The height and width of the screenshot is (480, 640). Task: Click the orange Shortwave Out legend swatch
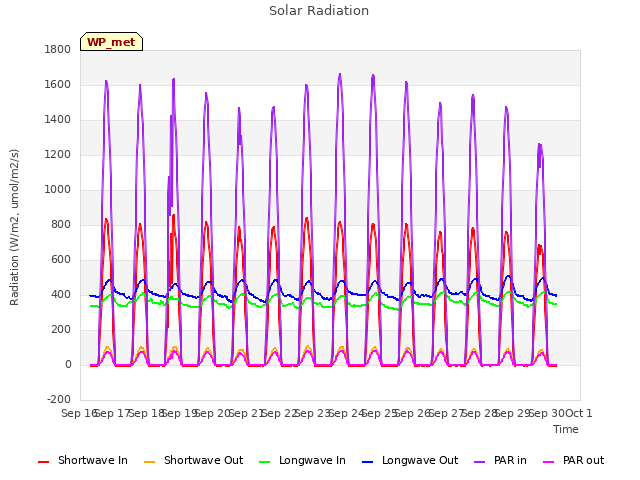(150, 462)
